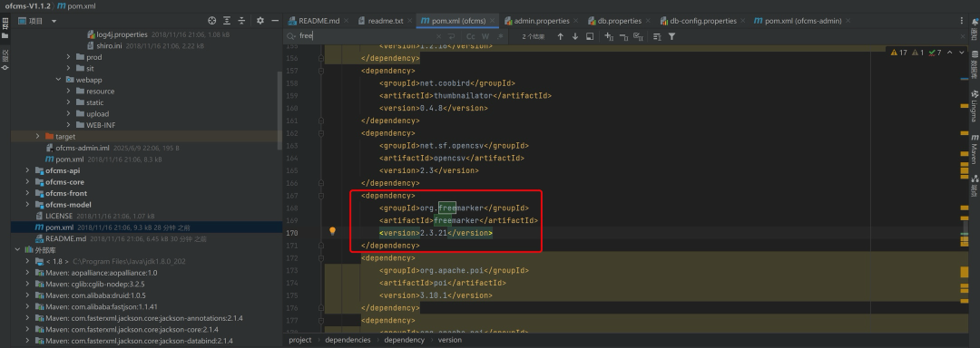This screenshot has width=980, height=348.
Task: Open search filter options funnel
Action: point(671,36)
